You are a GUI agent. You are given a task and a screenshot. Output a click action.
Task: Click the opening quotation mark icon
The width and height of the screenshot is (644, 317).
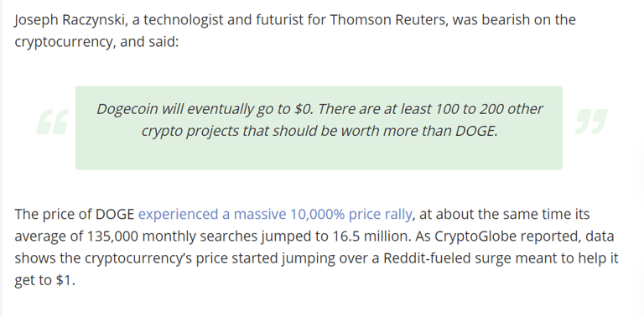[x=52, y=122]
